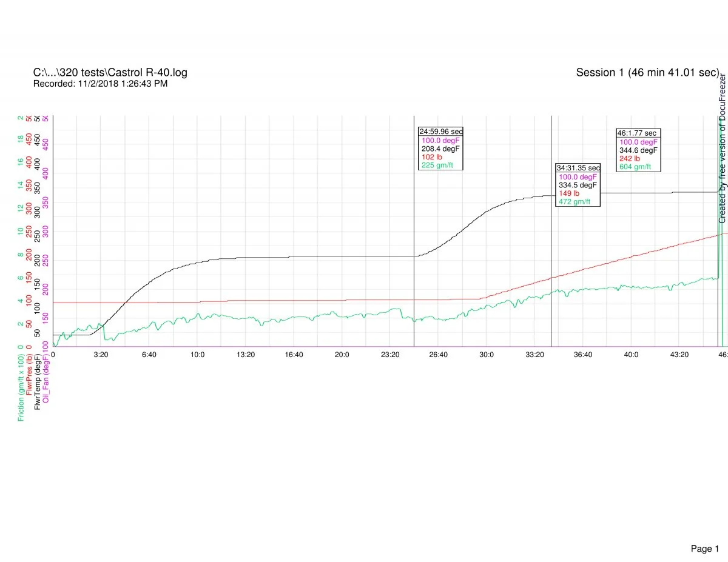Select the 242 lb pressure readout
The image size is (728, 562).
630,159
